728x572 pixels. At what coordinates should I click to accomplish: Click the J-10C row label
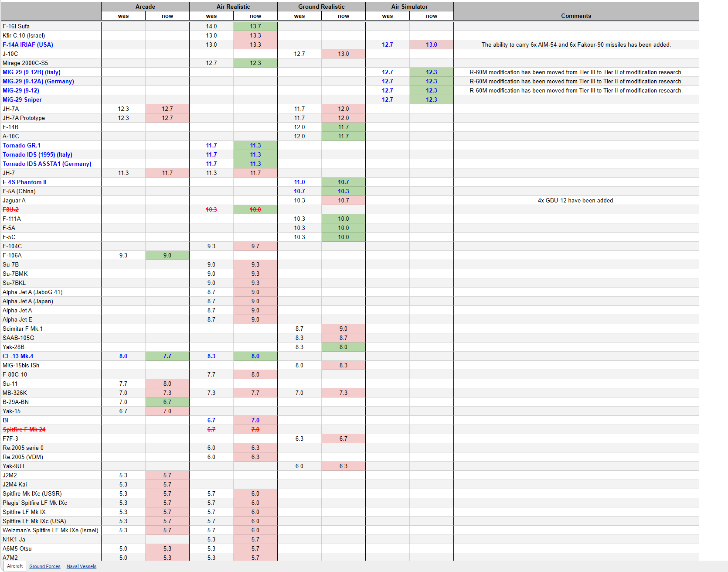tap(10, 54)
